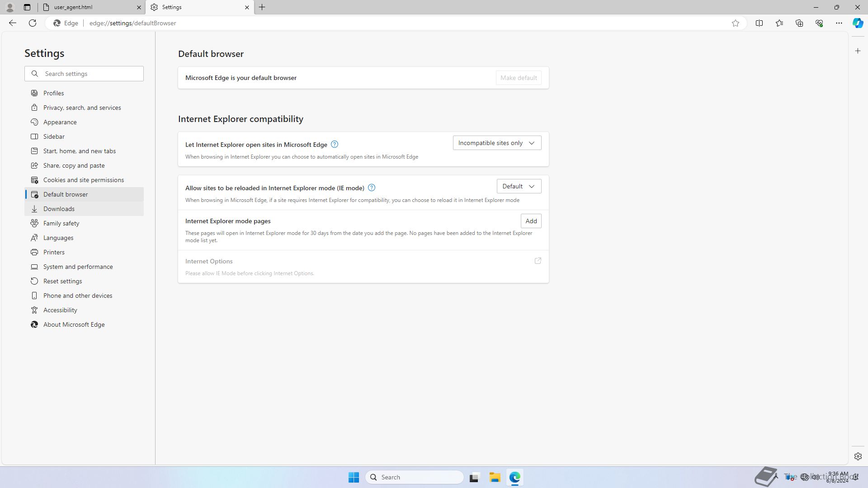Open the Downloads settings section
868x488 pixels.
(59, 209)
